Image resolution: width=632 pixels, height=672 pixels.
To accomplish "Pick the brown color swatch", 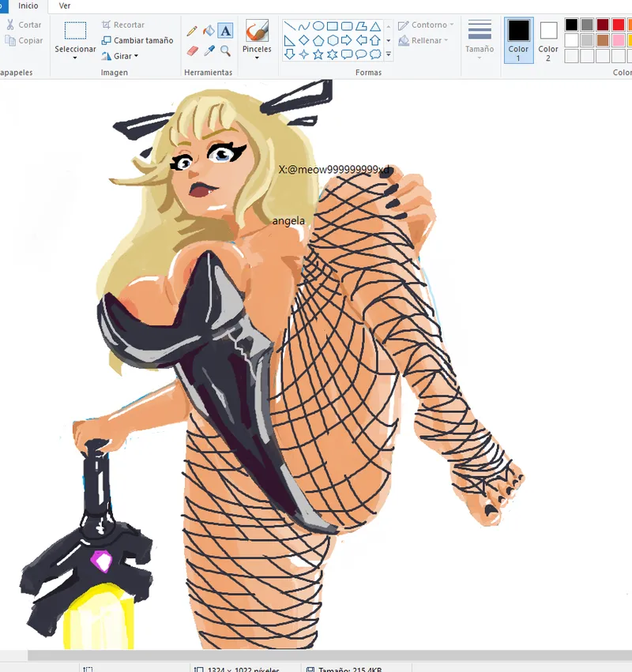I will click(x=603, y=40).
